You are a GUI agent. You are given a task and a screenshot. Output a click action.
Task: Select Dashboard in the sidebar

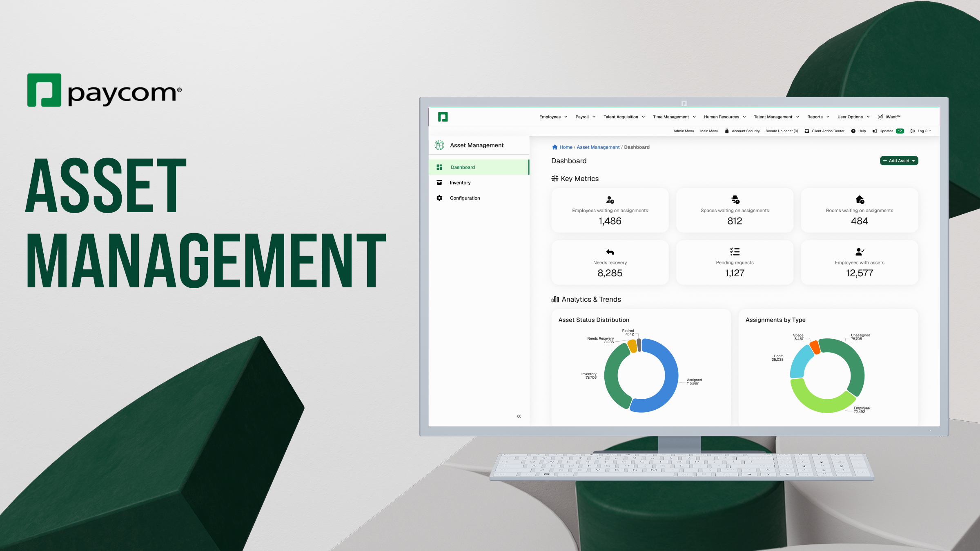[x=479, y=167]
